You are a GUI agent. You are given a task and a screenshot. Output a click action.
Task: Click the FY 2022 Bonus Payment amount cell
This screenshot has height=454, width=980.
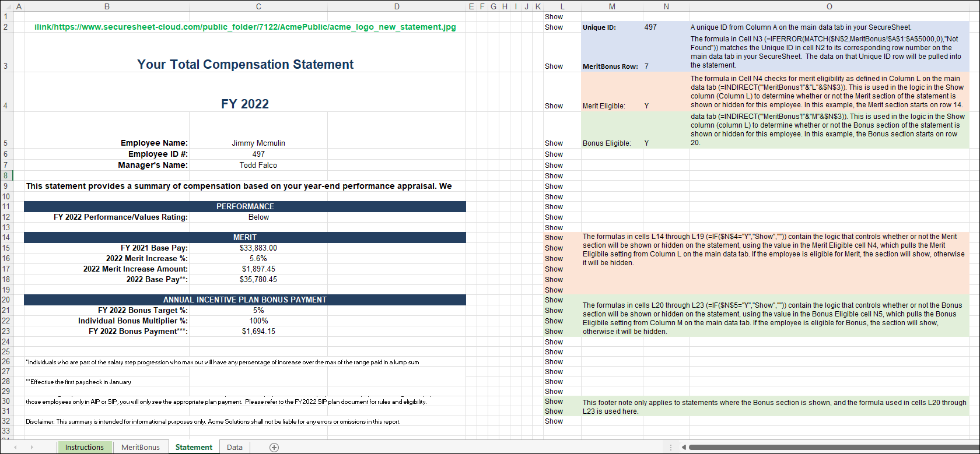tap(258, 332)
